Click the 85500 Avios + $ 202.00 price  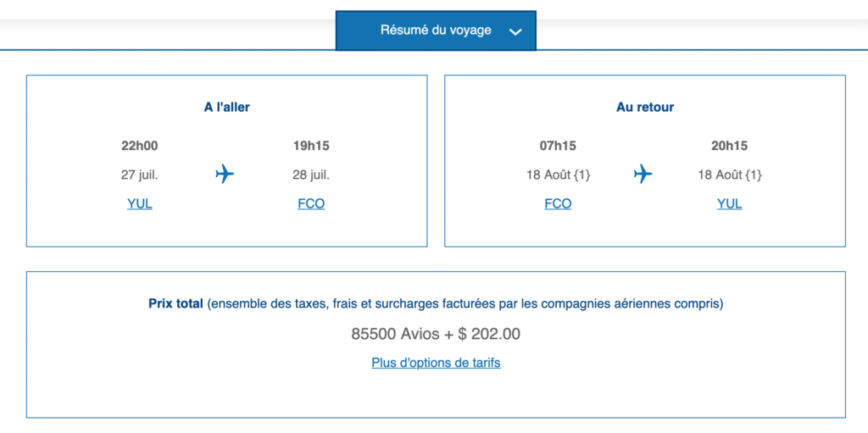click(x=436, y=334)
